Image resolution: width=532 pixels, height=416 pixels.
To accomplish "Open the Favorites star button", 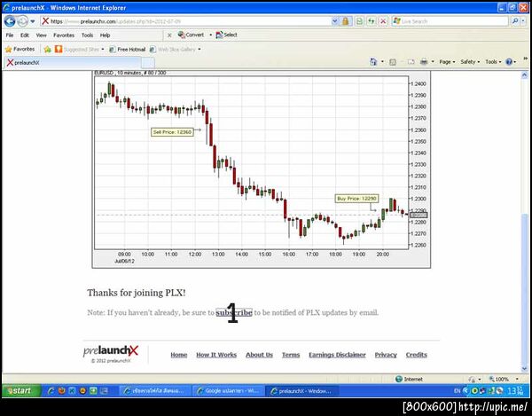I will pos(20,49).
